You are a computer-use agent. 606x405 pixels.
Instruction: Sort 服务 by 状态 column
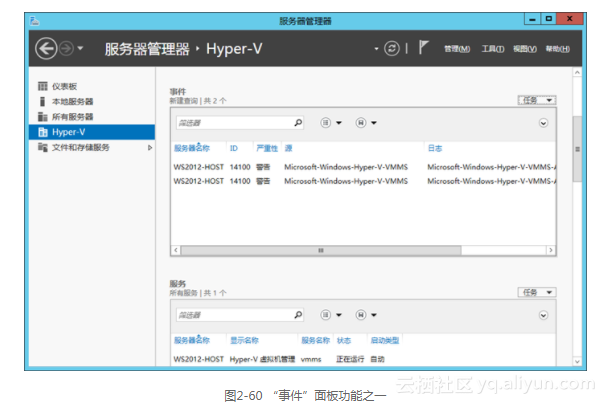pyautogui.click(x=344, y=340)
